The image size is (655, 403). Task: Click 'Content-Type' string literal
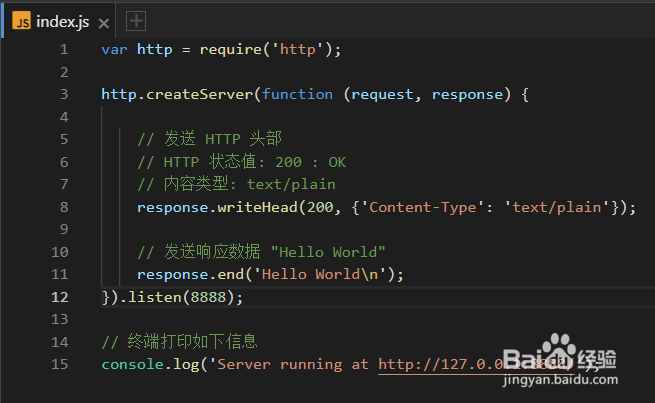tap(422, 208)
